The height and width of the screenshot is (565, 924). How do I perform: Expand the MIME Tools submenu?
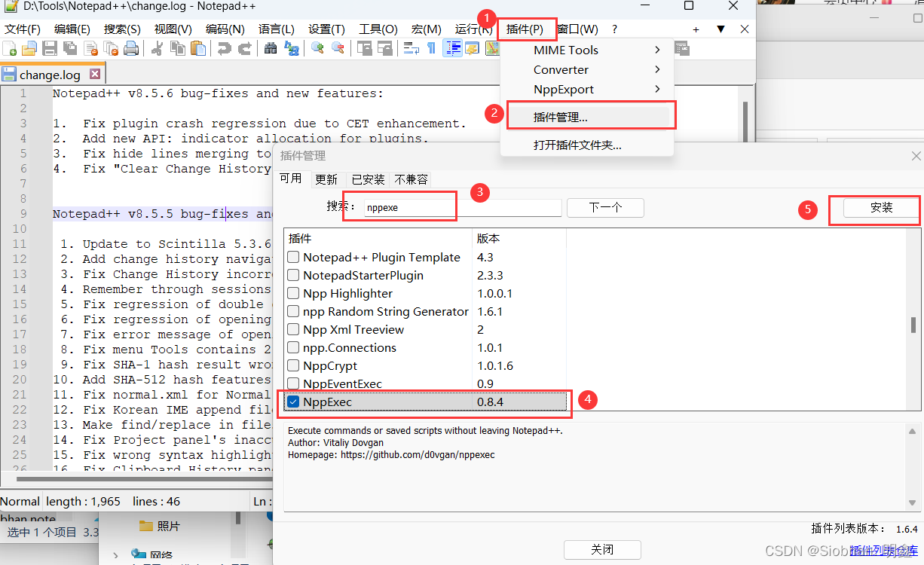587,50
